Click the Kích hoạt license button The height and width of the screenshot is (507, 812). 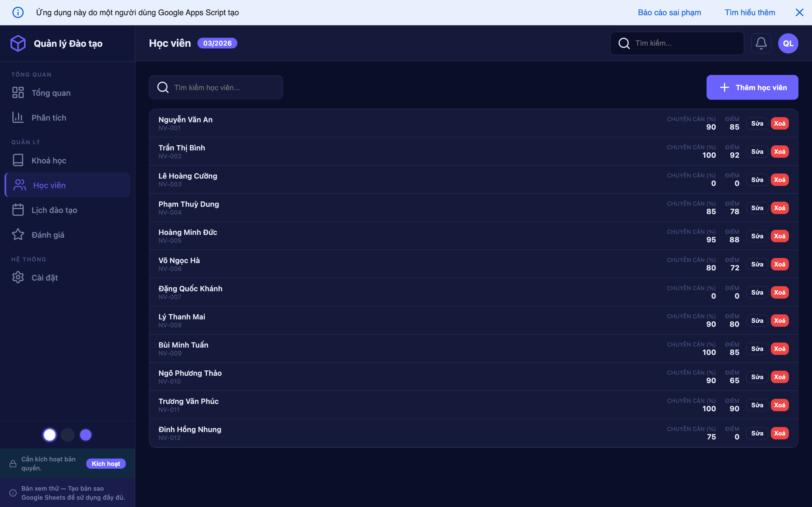(x=106, y=464)
